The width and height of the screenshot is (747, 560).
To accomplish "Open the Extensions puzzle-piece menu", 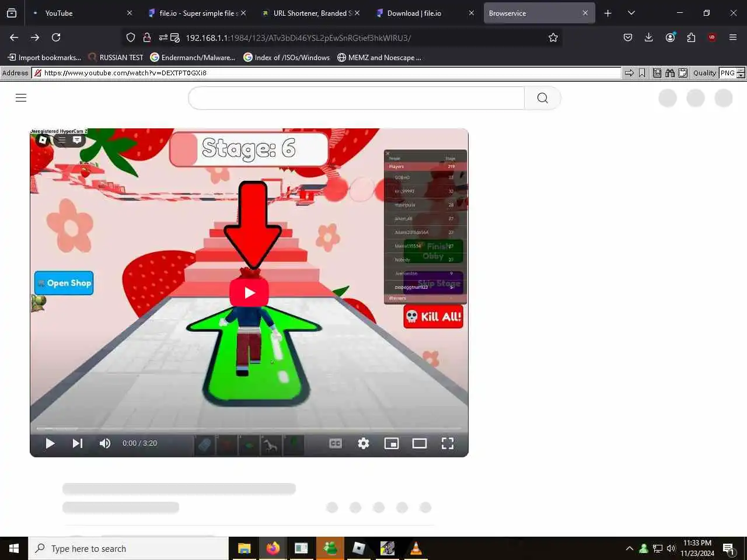I will [x=691, y=37].
